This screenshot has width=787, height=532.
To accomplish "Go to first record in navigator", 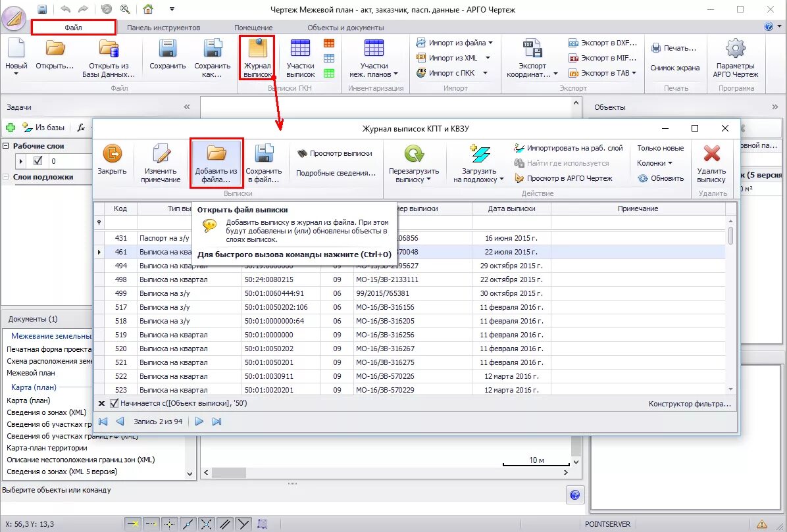I will tap(103, 422).
